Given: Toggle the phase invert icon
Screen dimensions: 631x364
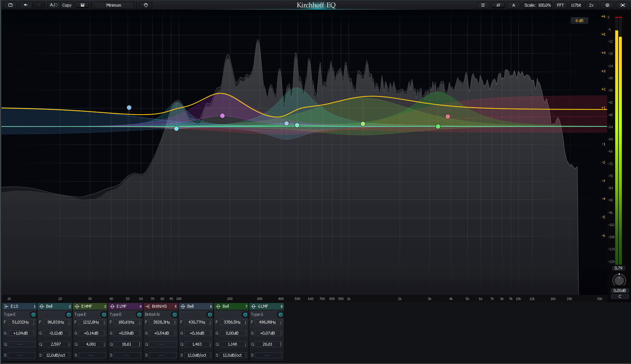Looking at the screenshot, I should [498, 5].
